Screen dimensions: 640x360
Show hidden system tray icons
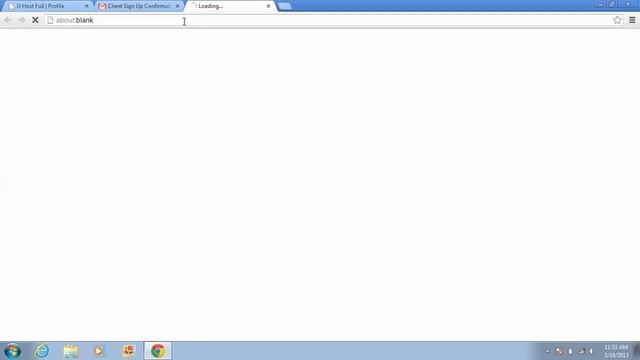click(547, 351)
